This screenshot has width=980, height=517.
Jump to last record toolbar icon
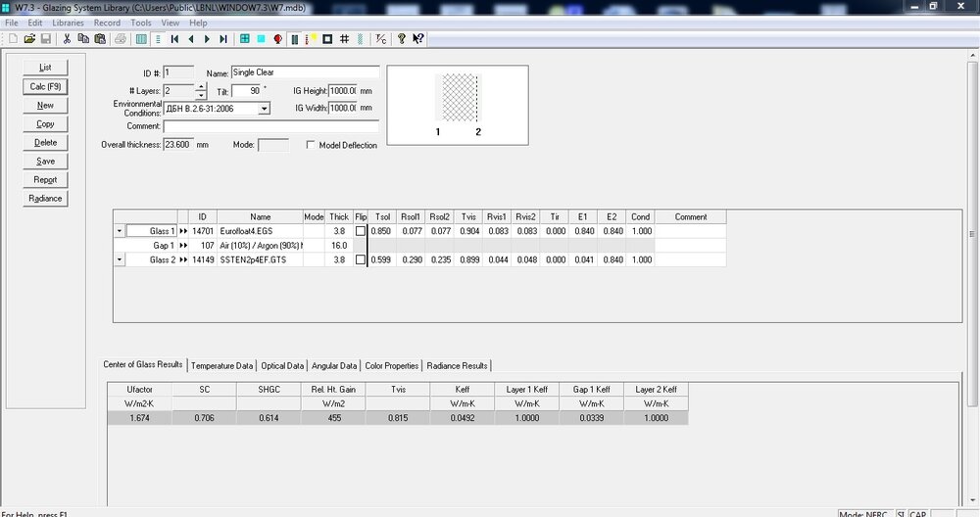click(223, 39)
